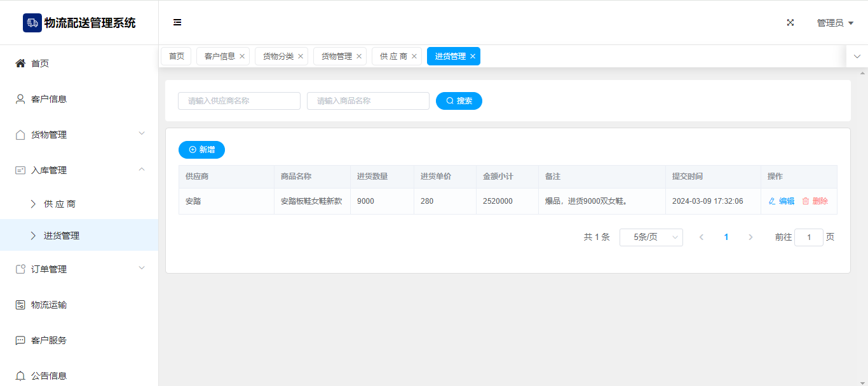Focus the supplier name search field
Viewport: 868px width, 386px height.
(x=239, y=101)
